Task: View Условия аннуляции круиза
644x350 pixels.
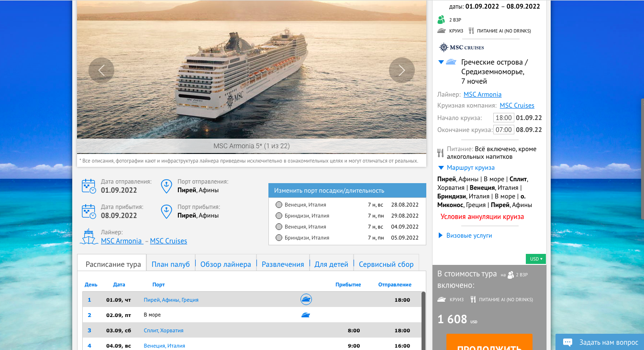Action: coord(482,217)
